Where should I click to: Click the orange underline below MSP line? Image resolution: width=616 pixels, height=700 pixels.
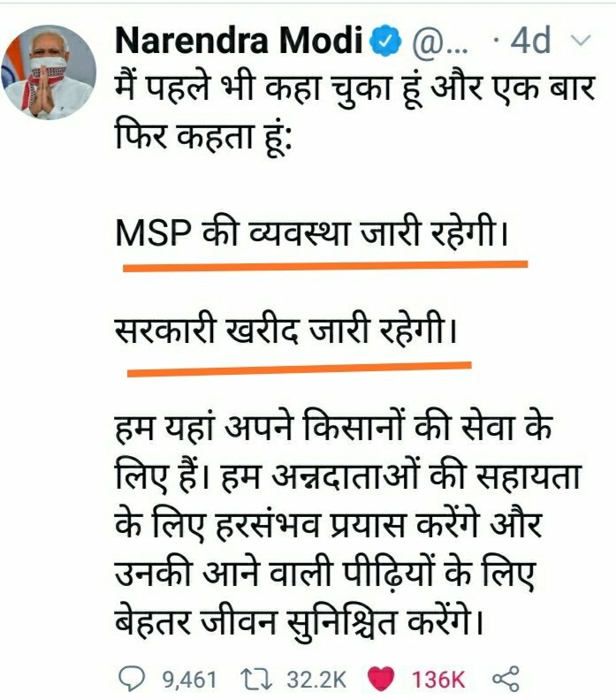pyautogui.click(x=325, y=266)
